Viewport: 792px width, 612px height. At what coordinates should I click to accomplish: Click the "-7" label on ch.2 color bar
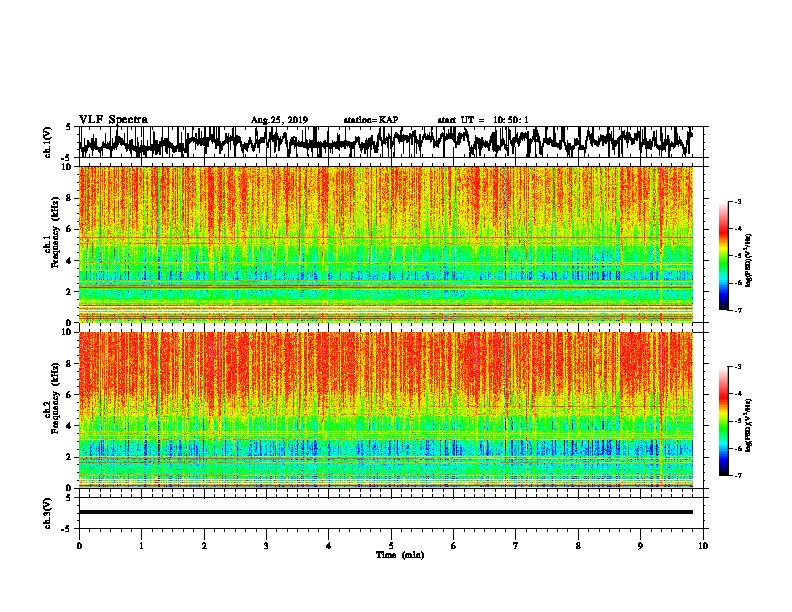click(x=738, y=476)
